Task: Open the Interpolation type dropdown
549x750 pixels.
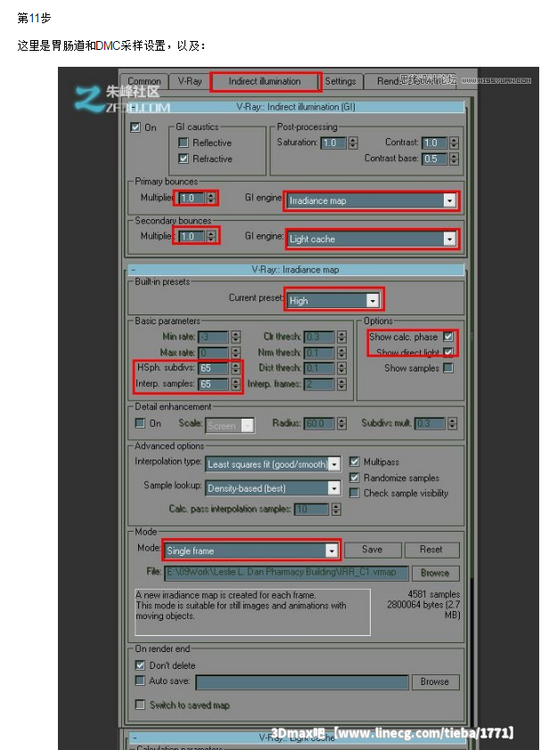Action: 273,464
